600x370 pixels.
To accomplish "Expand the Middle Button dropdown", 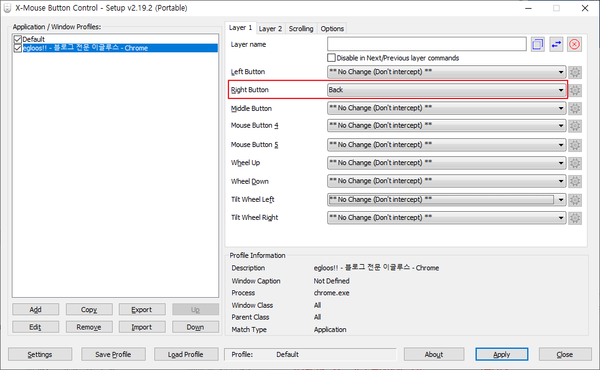I will click(446, 108).
